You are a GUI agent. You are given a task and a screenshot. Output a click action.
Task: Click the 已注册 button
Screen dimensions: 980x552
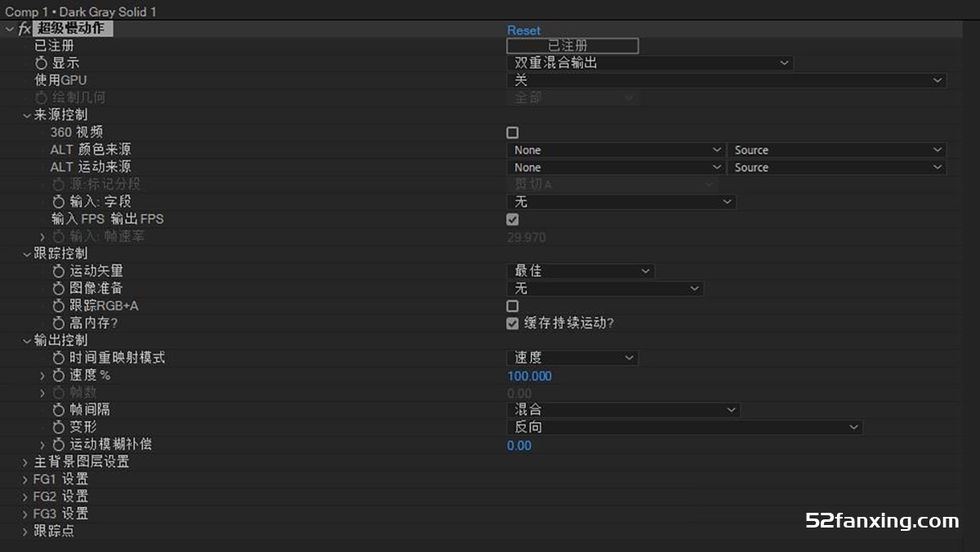(572, 46)
